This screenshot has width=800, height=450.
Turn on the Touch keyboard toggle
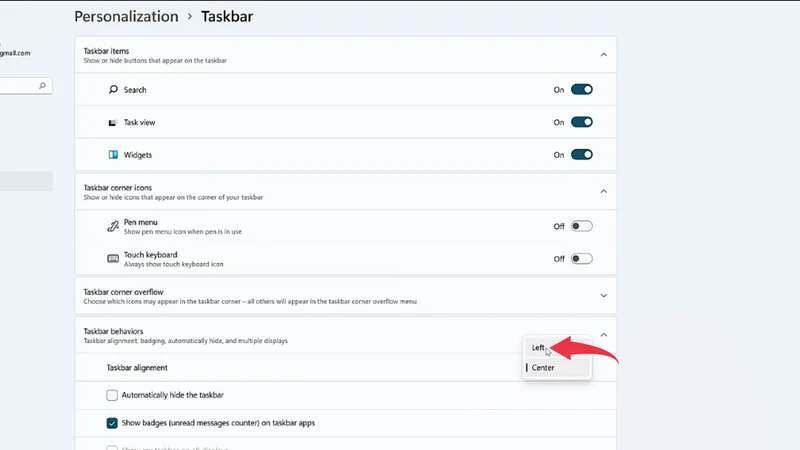point(581,259)
